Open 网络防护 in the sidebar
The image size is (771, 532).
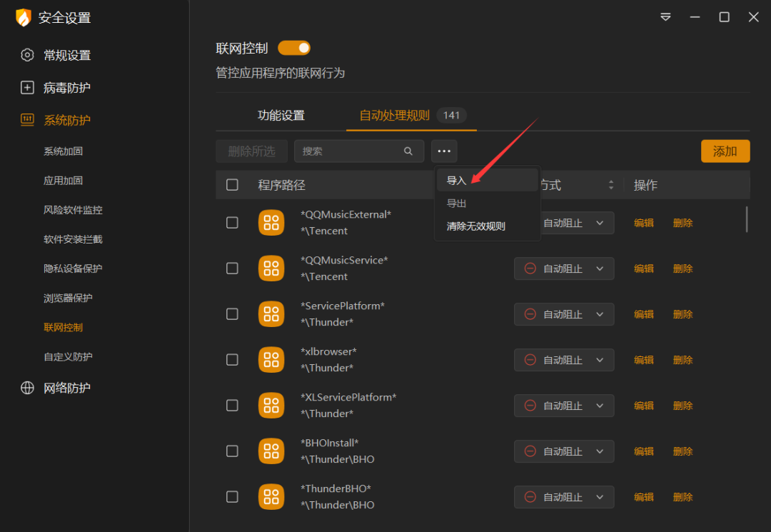(x=67, y=388)
